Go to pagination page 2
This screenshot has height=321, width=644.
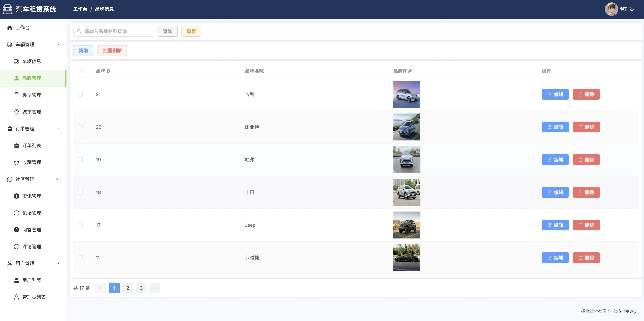128,288
